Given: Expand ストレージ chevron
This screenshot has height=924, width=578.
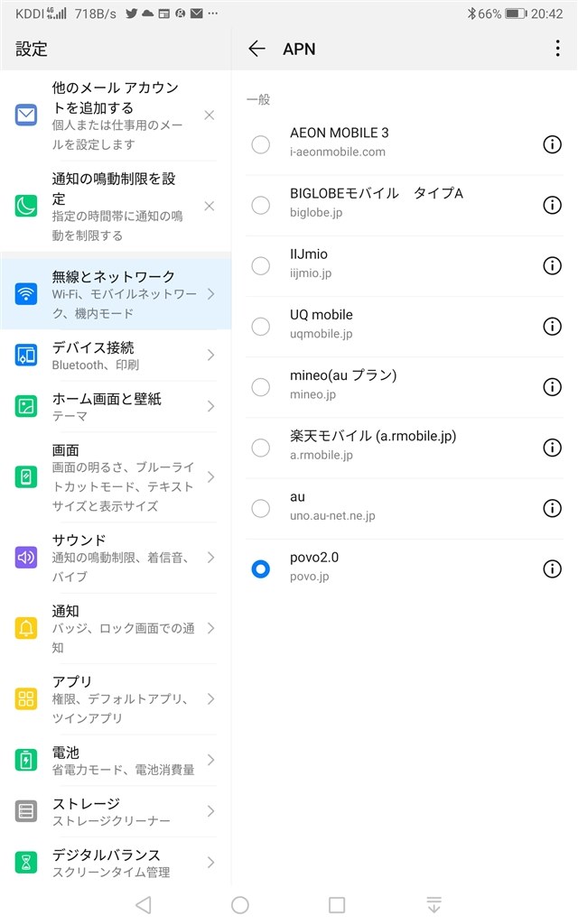Looking at the screenshot, I should pyautogui.click(x=210, y=811).
